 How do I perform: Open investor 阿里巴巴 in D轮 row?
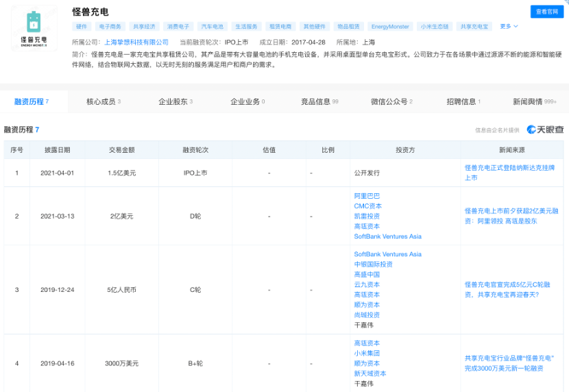tap(367, 196)
